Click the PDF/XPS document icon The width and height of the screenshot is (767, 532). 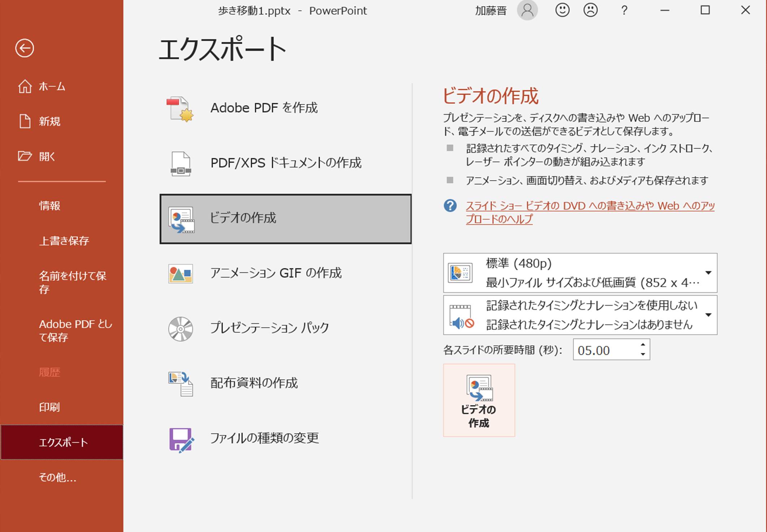[180, 163]
